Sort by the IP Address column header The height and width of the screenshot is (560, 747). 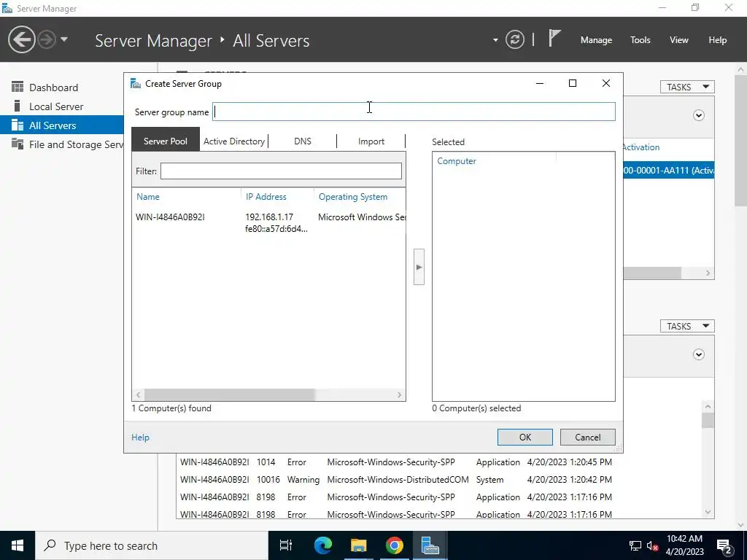[266, 197]
